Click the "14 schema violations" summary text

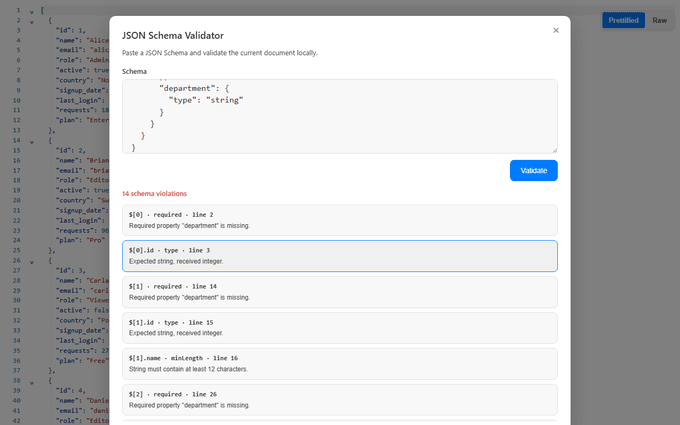pyautogui.click(x=154, y=193)
